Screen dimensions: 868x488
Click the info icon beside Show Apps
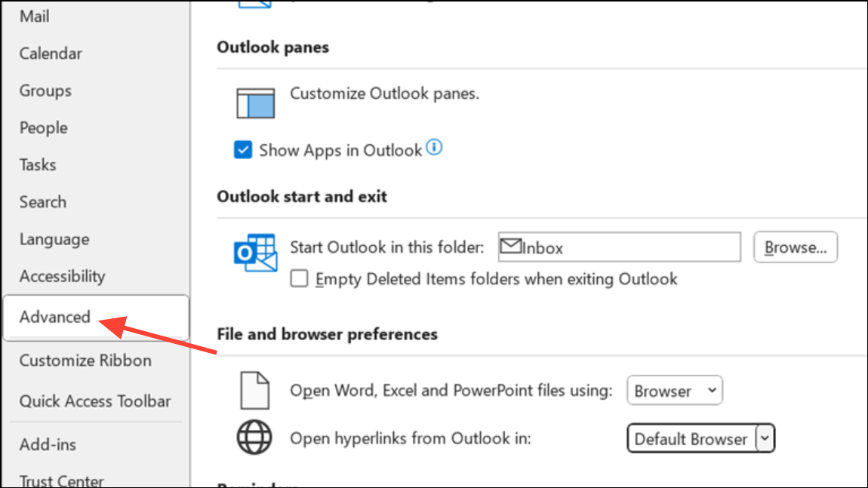435,148
